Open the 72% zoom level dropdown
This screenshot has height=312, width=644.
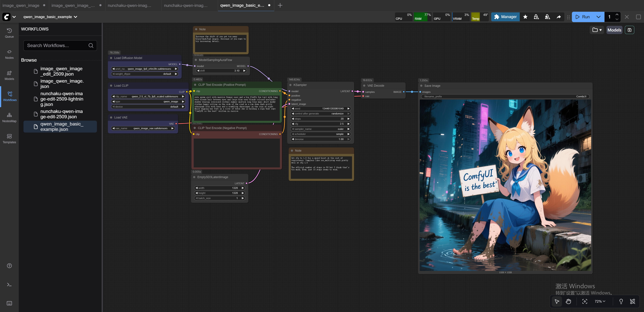tap(600, 301)
